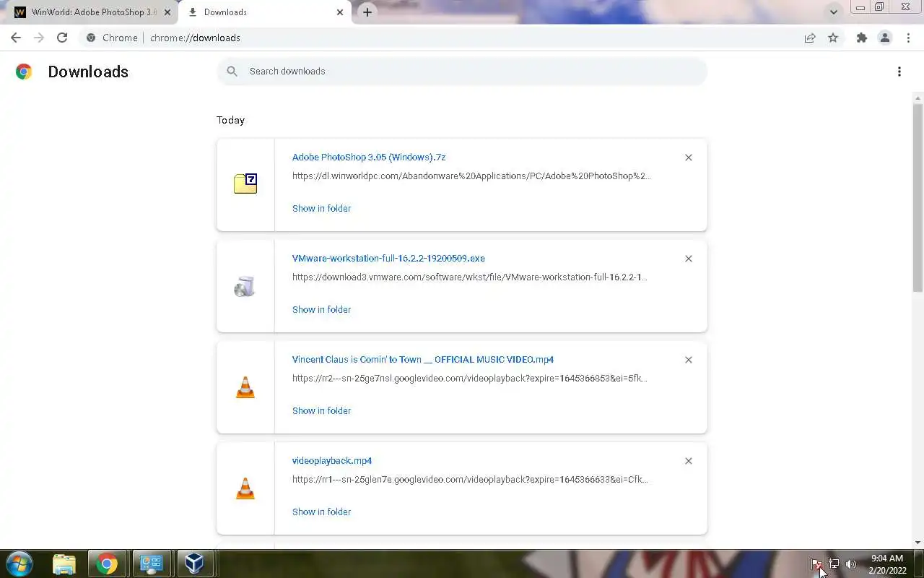Open VirtualBox from the taskbar
Screen dimensions: 924x578
(x=194, y=564)
